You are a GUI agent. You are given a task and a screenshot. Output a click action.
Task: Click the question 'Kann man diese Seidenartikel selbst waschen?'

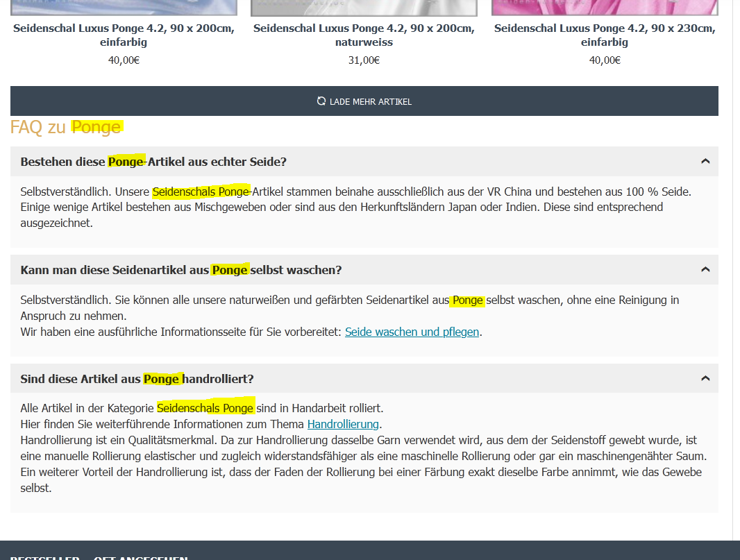(181, 270)
